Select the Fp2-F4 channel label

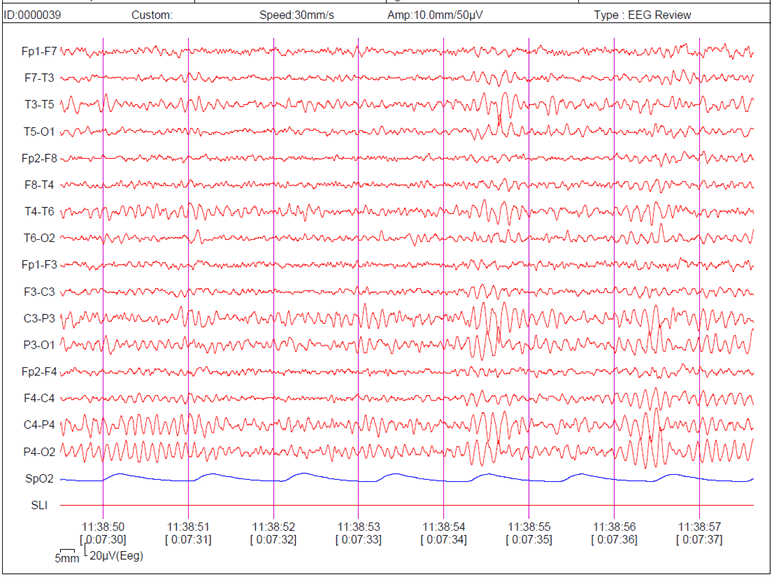(x=39, y=371)
